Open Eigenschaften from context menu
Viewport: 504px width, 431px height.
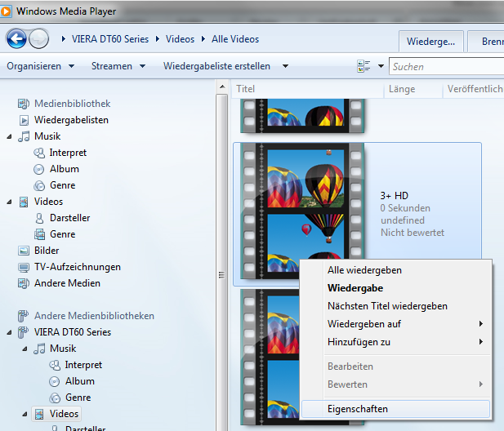click(x=396, y=409)
